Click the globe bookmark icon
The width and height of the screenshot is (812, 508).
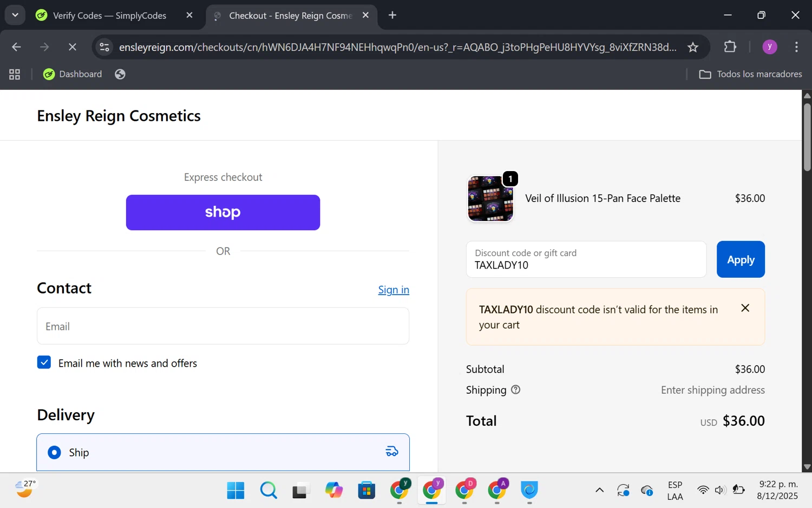click(120, 74)
